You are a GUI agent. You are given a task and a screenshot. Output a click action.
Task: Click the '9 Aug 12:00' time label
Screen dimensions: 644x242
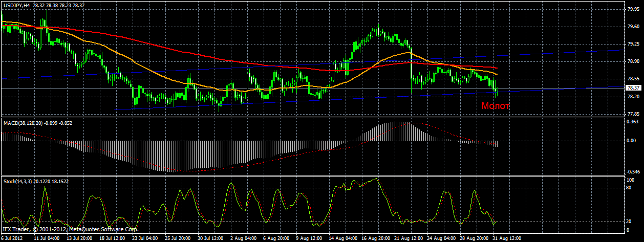(x=309, y=238)
